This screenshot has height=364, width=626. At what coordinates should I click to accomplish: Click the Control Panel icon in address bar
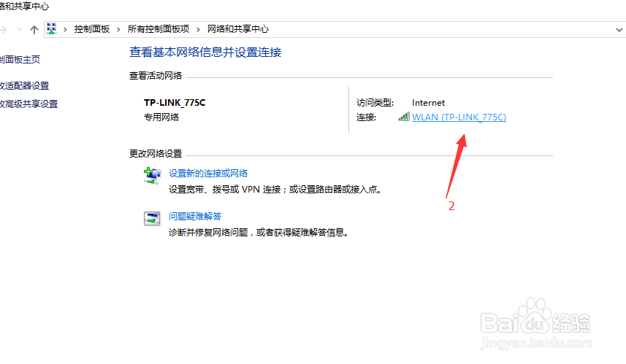52,28
